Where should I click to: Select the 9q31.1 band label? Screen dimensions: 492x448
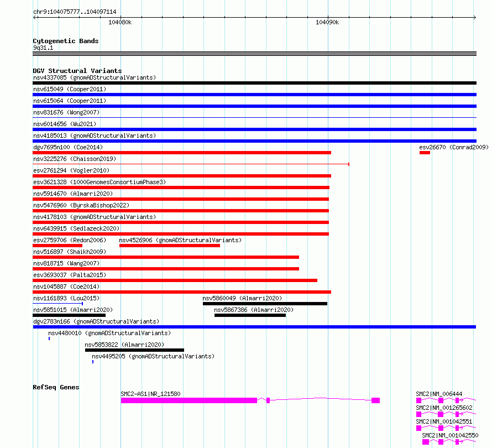pos(43,48)
